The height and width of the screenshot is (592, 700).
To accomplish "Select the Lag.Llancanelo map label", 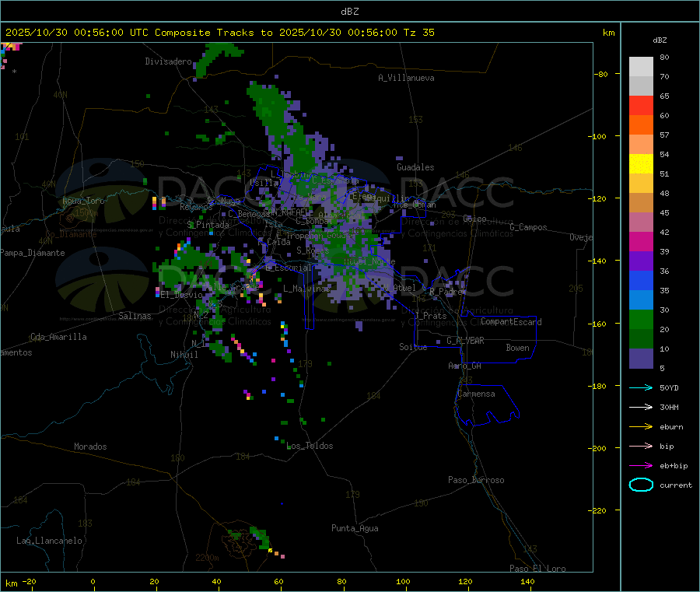I will 49,541.
